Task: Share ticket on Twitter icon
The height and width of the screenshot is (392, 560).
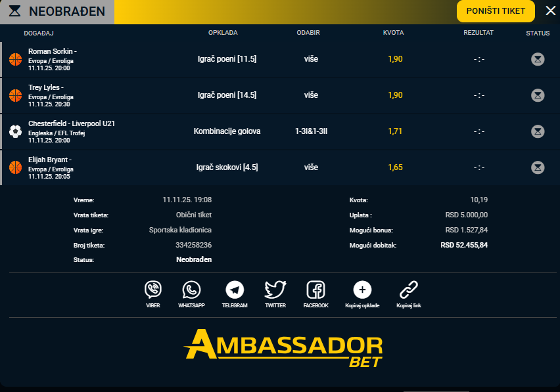Action: (275, 290)
